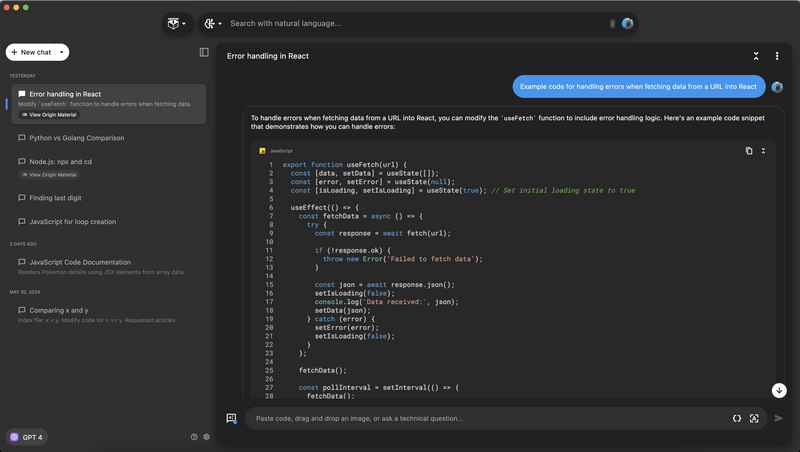The height and width of the screenshot is (452, 800).
Task: Open the Pieces logo dropdown menu
Action: pos(177,23)
